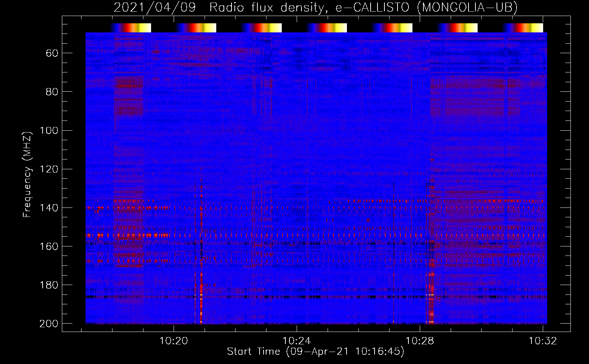589x364 pixels.
Task: Click the 10:32 time tick label
Action: click(543, 341)
